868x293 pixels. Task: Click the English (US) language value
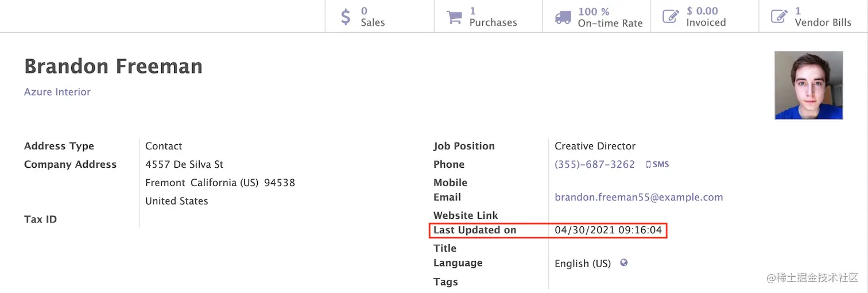click(583, 264)
